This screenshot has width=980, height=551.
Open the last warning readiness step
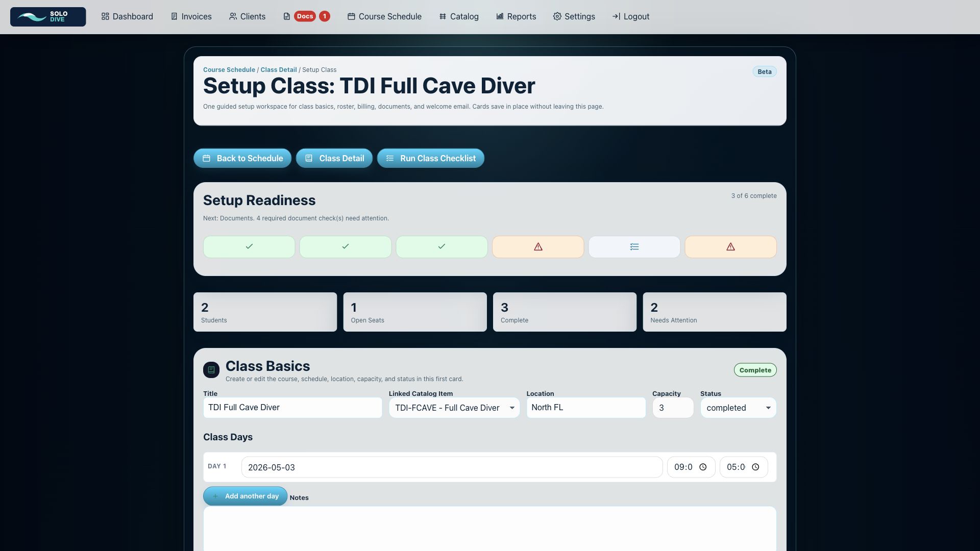731,247
